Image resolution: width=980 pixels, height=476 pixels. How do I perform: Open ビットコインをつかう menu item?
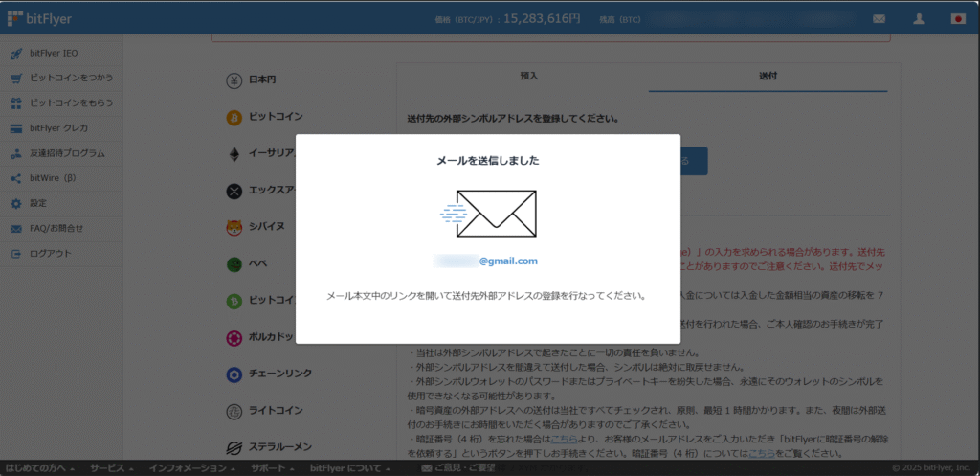click(71, 79)
